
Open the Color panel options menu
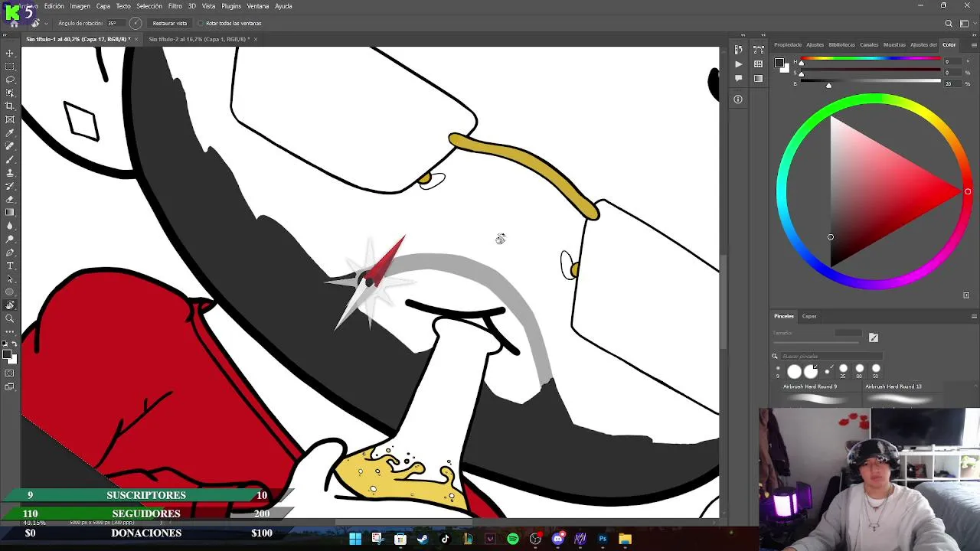(974, 44)
